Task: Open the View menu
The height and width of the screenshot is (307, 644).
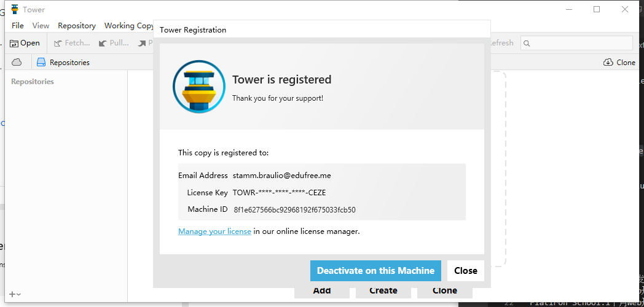Action: coord(41,25)
